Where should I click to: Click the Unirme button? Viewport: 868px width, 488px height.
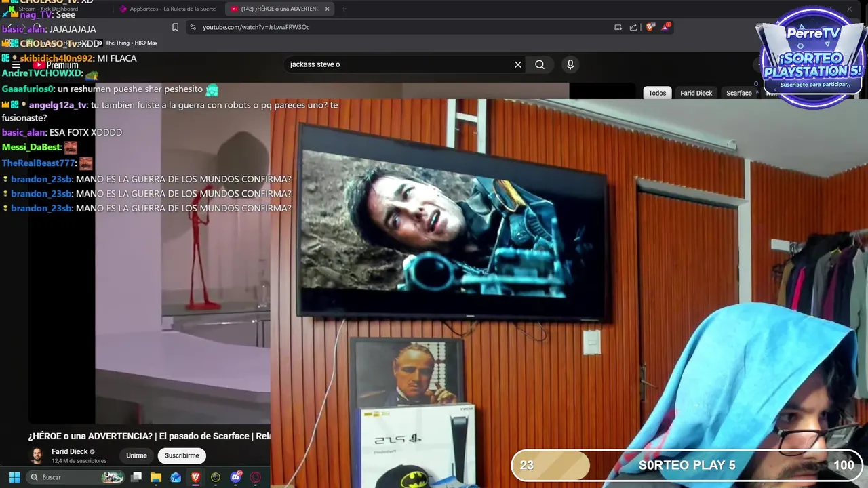click(x=136, y=455)
